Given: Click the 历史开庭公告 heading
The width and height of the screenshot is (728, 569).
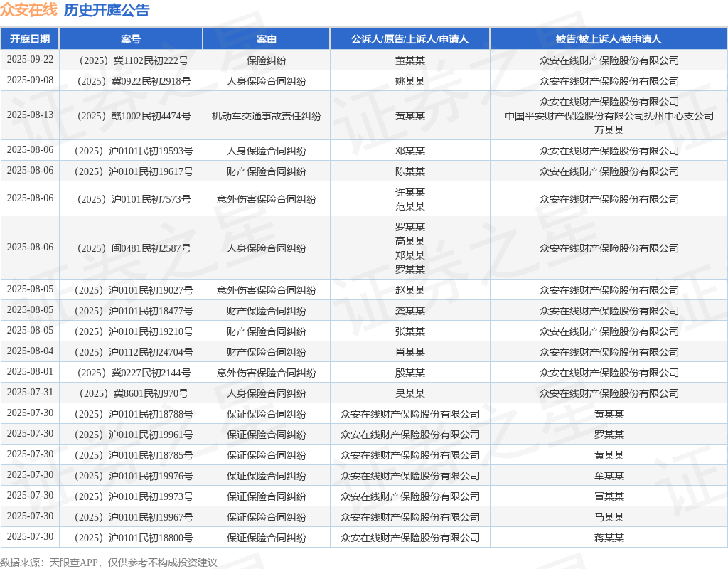Looking at the screenshot, I should pyautogui.click(x=107, y=10).
